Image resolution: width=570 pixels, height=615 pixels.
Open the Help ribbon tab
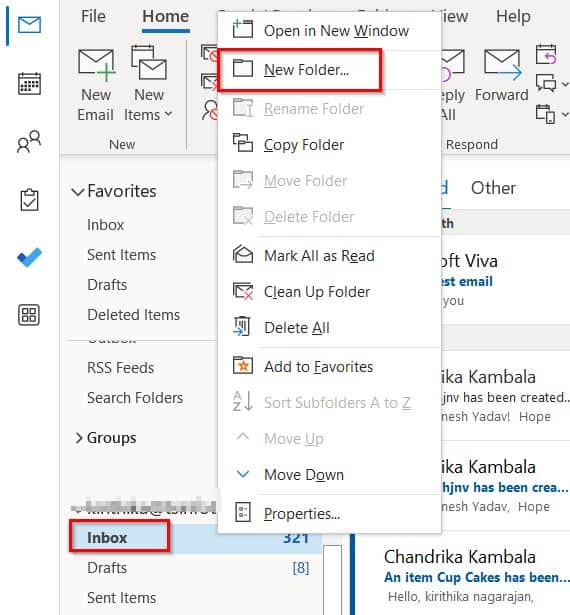(x=513, y=16)
